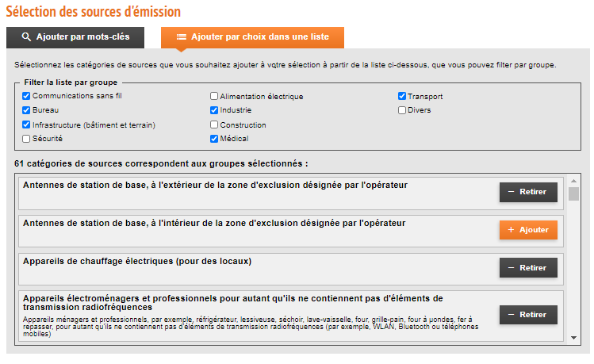Click the list icon on the orange tab
The image size is (594, 364).
182,37
